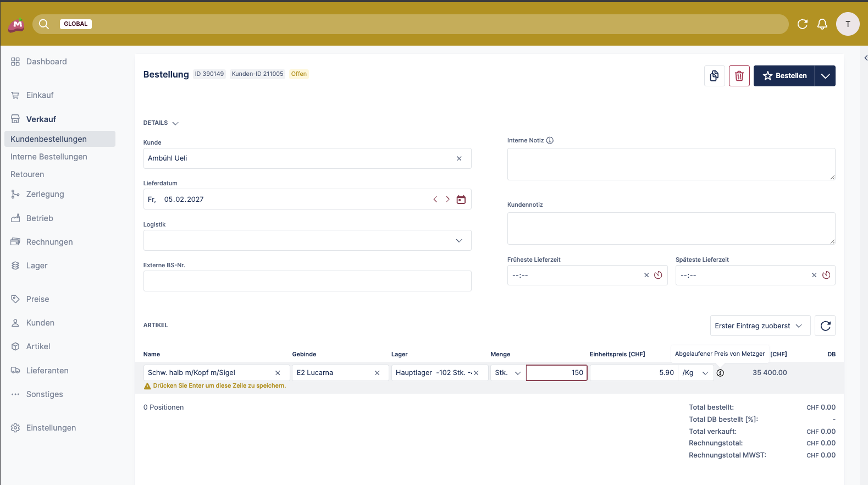Change the Stk. unit dropdown
This screenshot has width=868, height=485.
[x=507, y=373]
